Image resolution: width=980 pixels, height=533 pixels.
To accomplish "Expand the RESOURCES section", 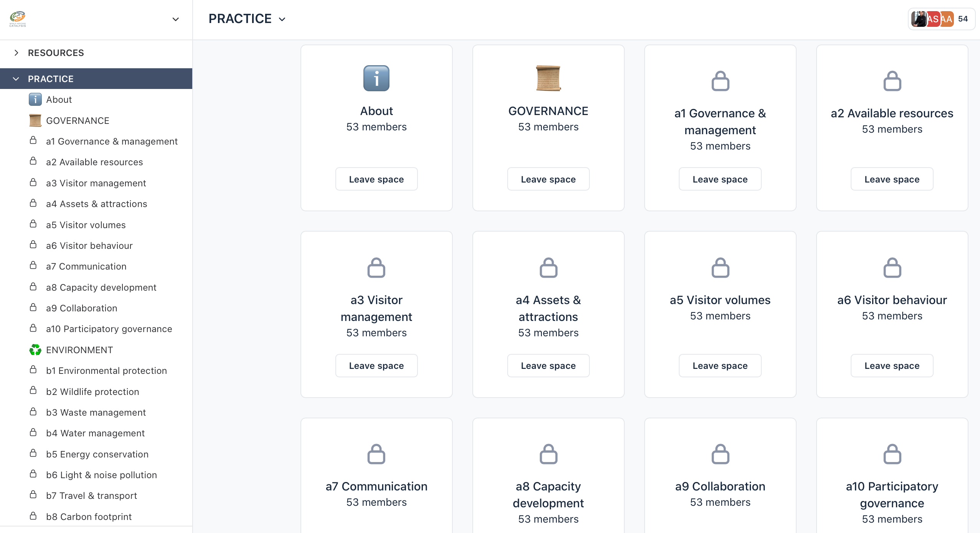I will [16, 53].
